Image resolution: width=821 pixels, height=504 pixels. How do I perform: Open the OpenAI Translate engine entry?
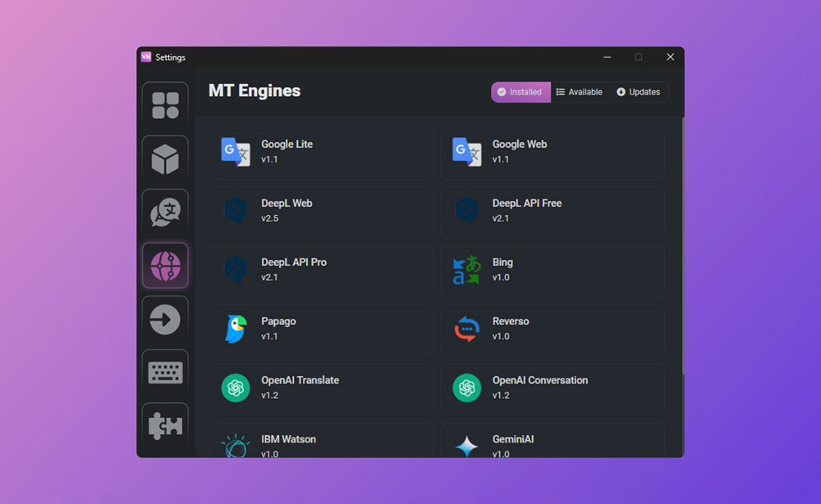[321, 389]
